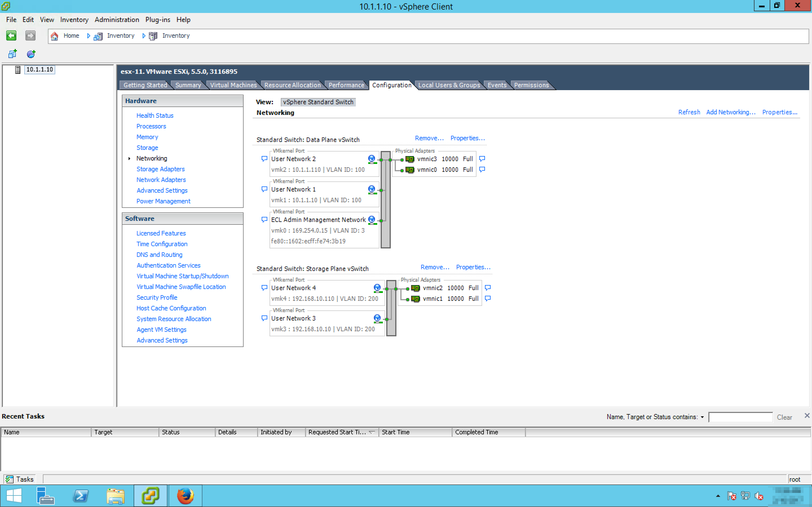This screenshot has width=812, height=507.
Task: Click globe icon of ECL Admin Management Network
Action: tap(372, 220)
